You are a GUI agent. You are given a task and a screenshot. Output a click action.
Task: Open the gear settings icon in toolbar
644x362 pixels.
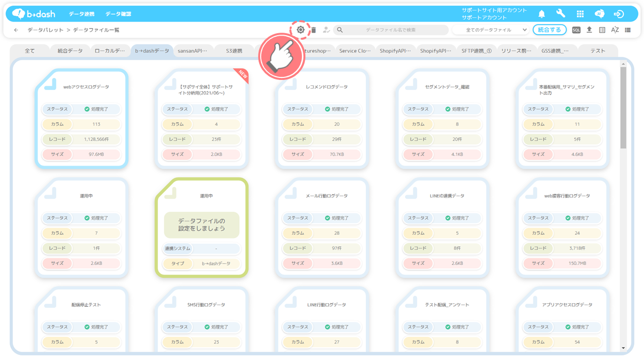click(300, 30)
